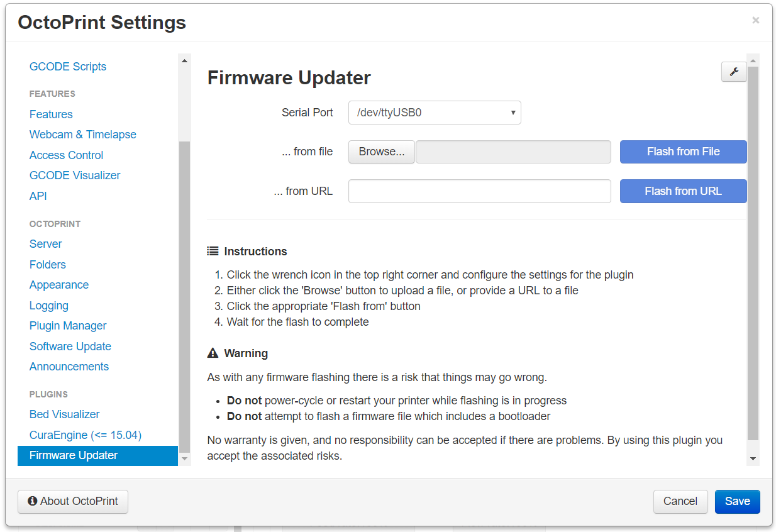The width and height of the screenshot is (776, 532).
Task: Click the Flash from URL button
Action: [683, 191]
